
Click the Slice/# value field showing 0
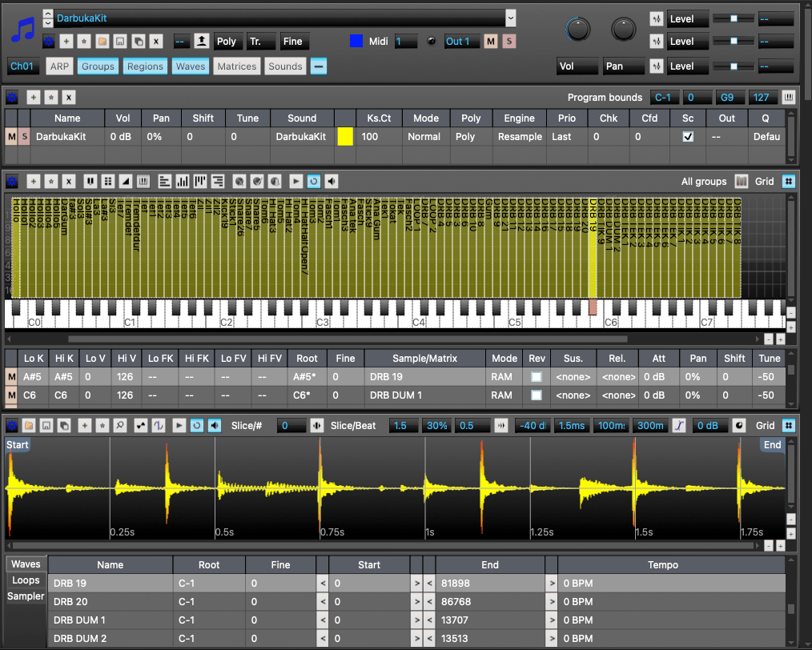pyautogui.click(x=291, y=425)
